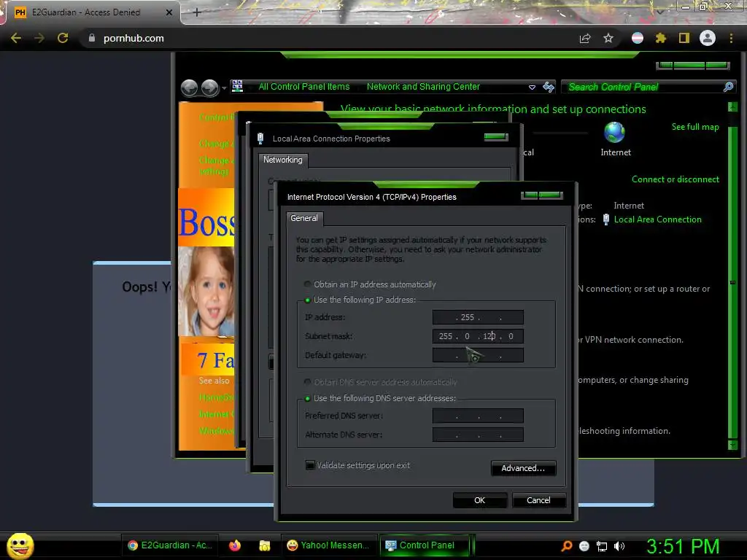This screenshot has height=560, width=747.
Task: Click the General tab in IPv4 Properties
Action: click(x=304, y=218)
